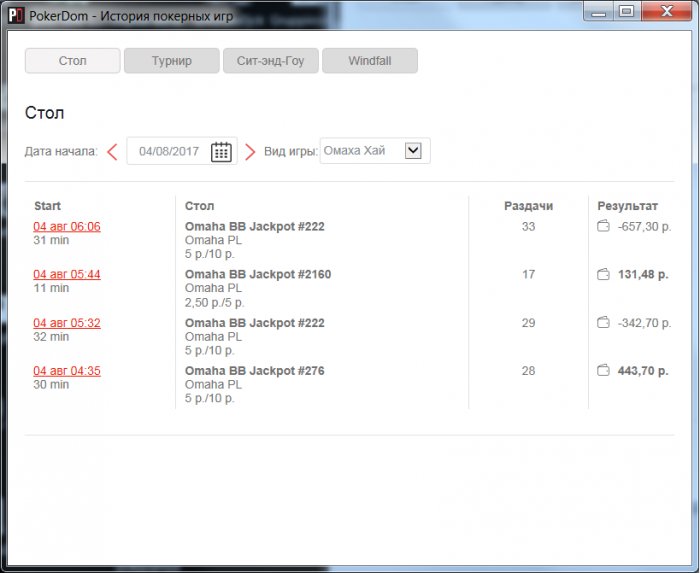
Task: Expand the Вид игры dropdown arrow
Action: point(413,150)
